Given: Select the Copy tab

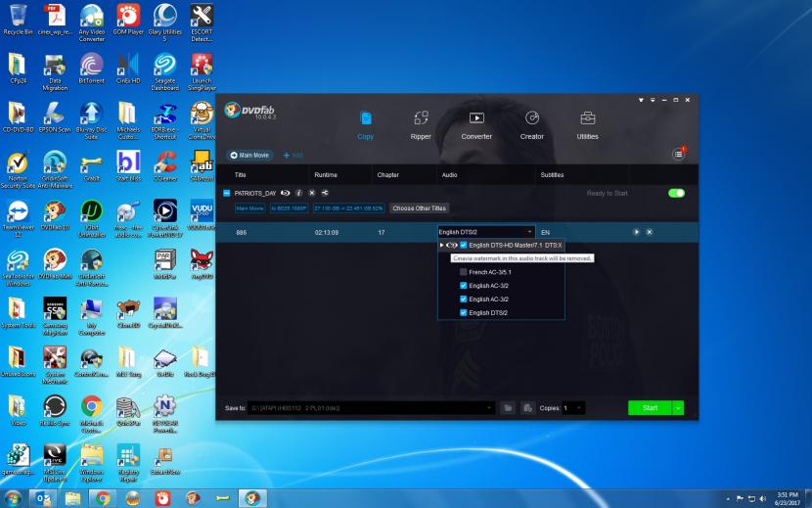Looking at the screenshot, I should pyautogui.click(x=365, y=124).
